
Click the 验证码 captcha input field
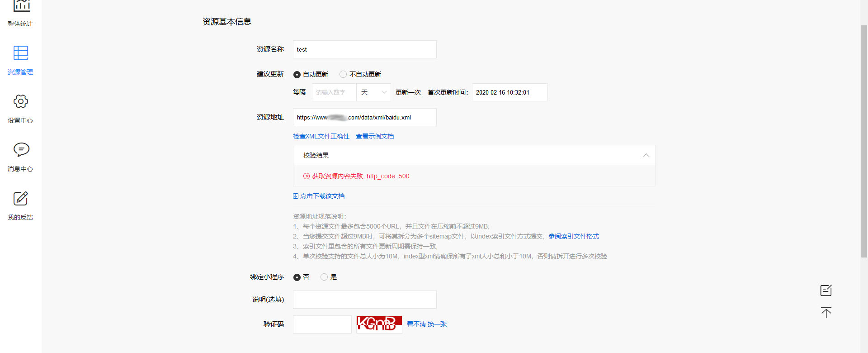point(322,324)
